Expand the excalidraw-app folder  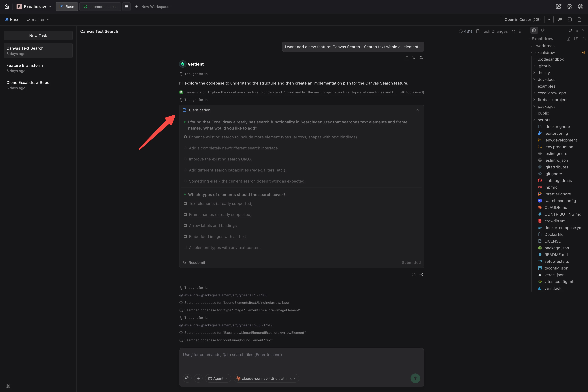534,93
